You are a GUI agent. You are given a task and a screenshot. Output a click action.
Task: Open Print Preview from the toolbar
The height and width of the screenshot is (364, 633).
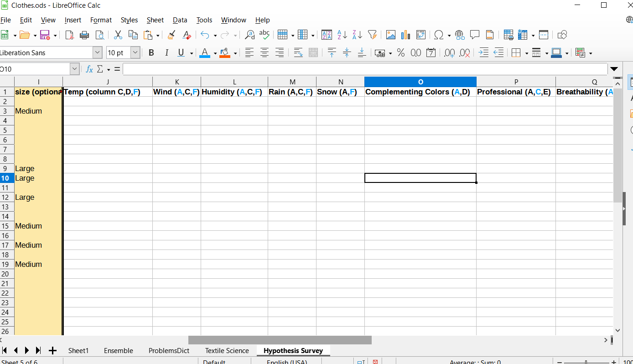[99, 35]
